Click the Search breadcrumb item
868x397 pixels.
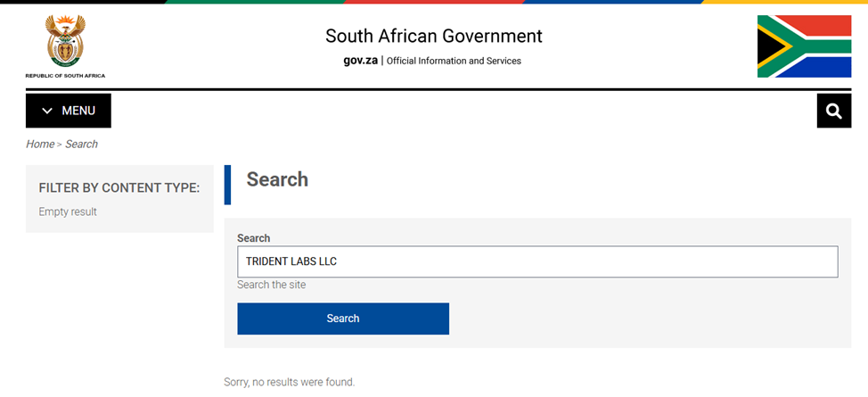[x=81, y=144]
